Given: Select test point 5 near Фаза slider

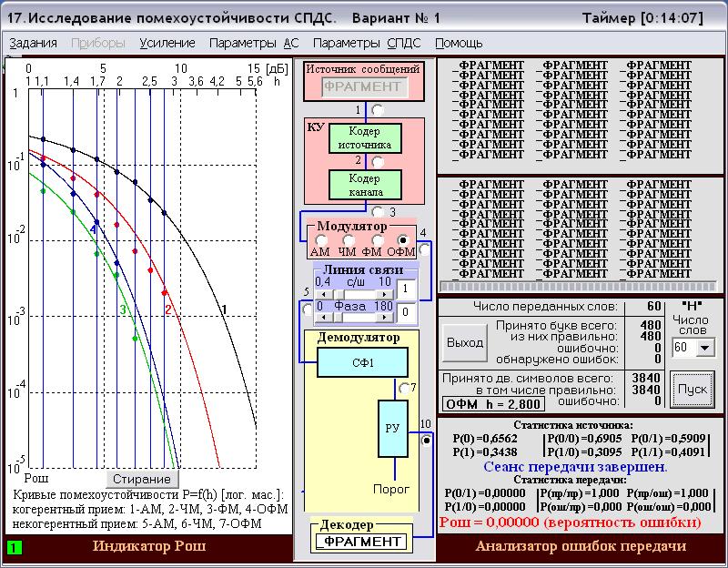Looking at the screenshot, I should [307, 309].
